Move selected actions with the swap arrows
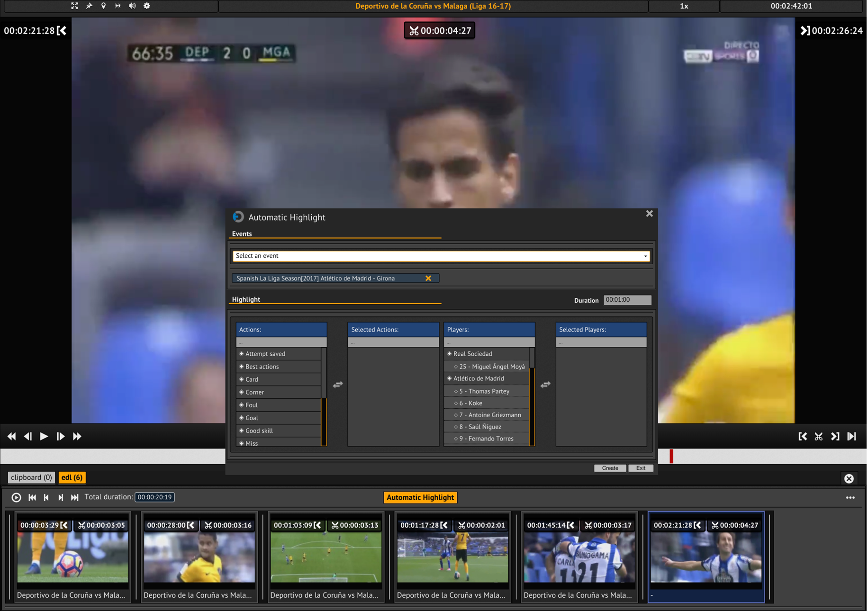Viewport: 868px width, 611px height. [x=337, y=385]
